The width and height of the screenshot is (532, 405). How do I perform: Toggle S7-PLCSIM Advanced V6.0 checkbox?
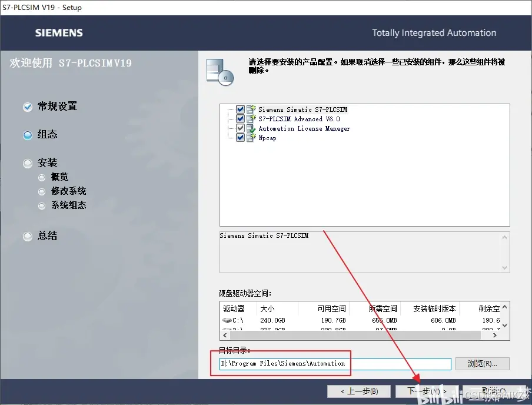240,119
